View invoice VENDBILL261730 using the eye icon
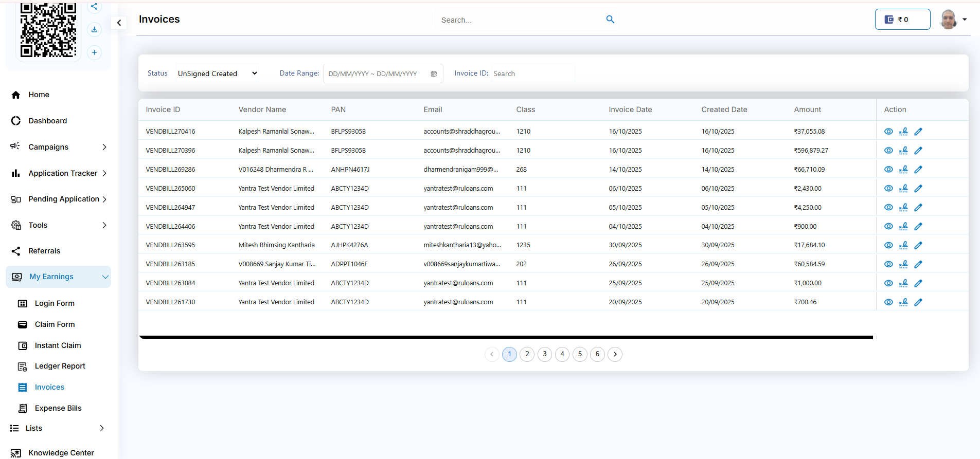Image resolution: width=980 pixels, height=459 pixels. (888, 302)
